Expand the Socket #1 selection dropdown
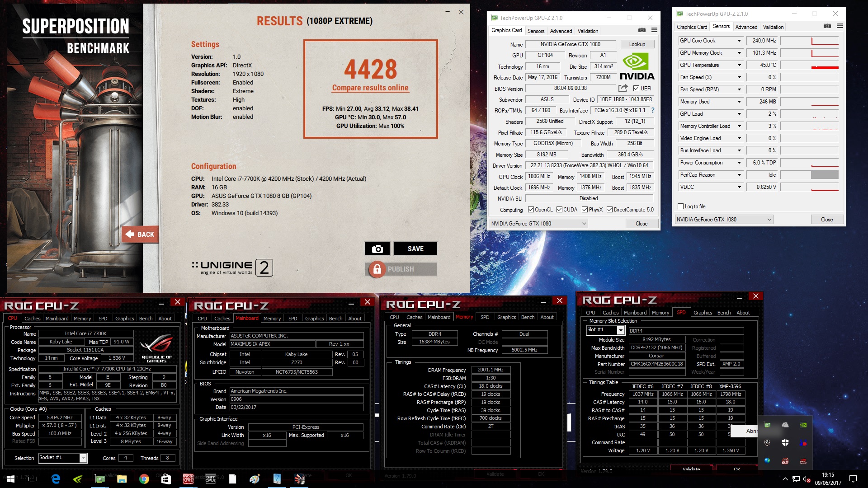 tap(83, 458)
